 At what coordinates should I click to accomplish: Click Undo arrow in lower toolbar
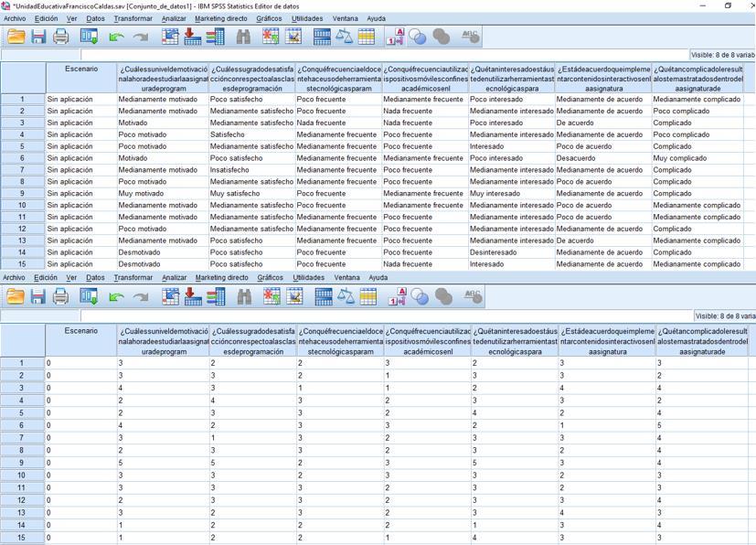point(116,297)
